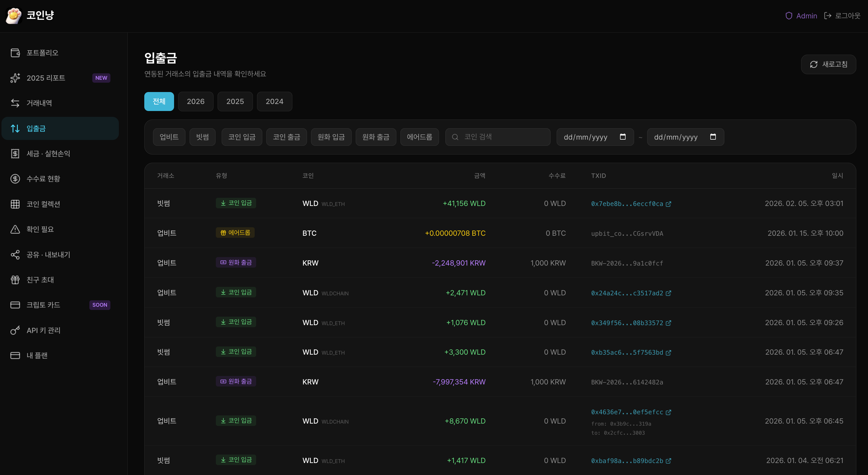Click the 거래내역 arrows icon in sidebar
Screen dimensions: 868x475
15,103
